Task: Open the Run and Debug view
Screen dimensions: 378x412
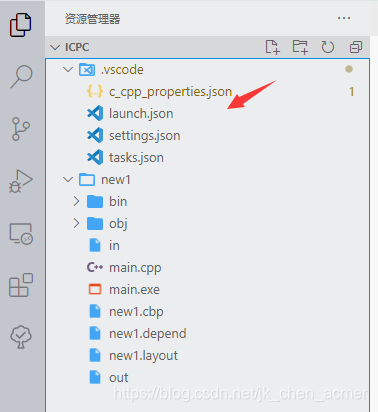Action: [21, 181]
